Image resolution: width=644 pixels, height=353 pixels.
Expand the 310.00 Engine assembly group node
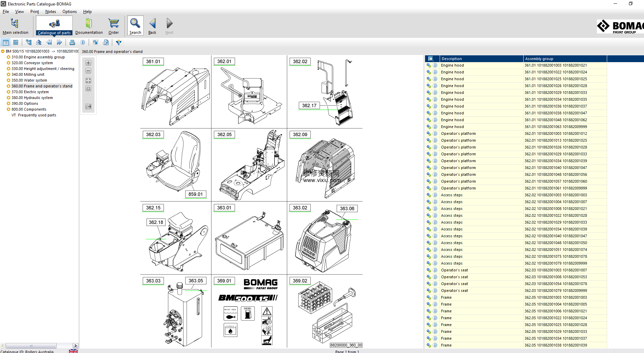[x=9, y=57]
